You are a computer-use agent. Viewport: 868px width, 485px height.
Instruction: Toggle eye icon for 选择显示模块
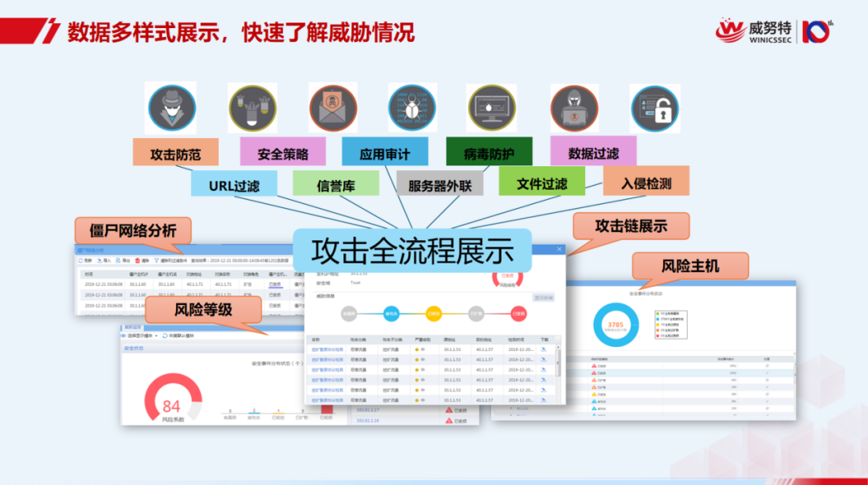[x=124, y=336]
